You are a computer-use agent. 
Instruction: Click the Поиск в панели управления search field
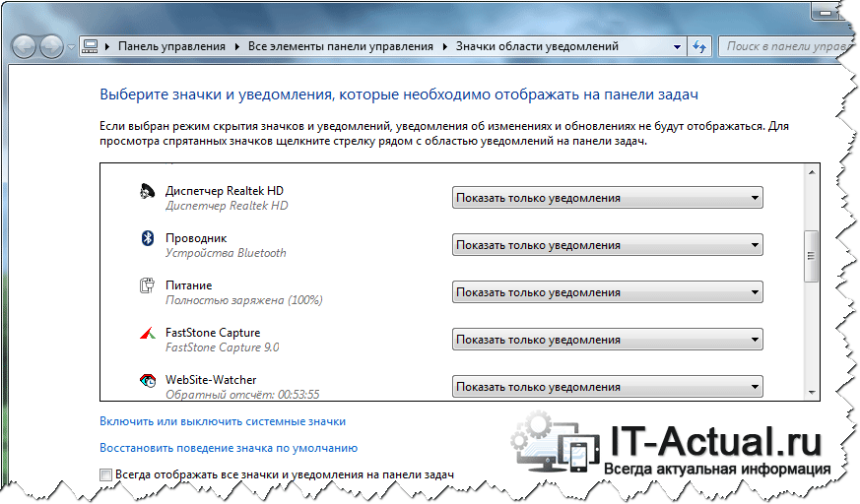click(x=785, y=46)
